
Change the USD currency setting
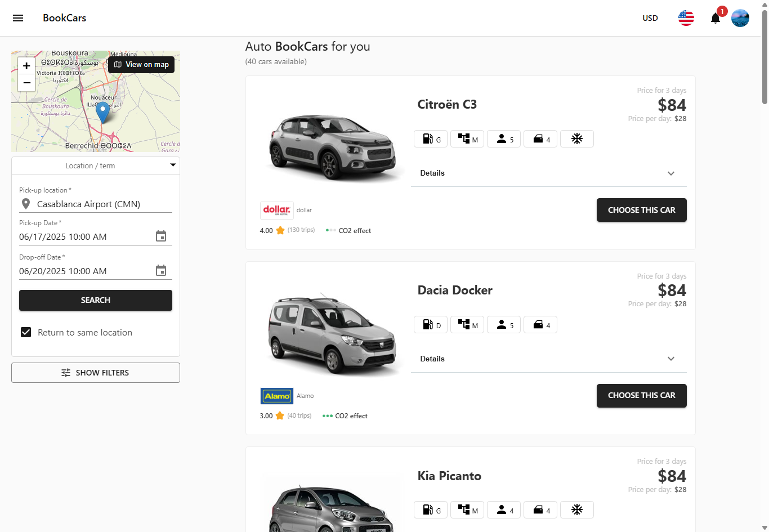(x=650, y=18)
